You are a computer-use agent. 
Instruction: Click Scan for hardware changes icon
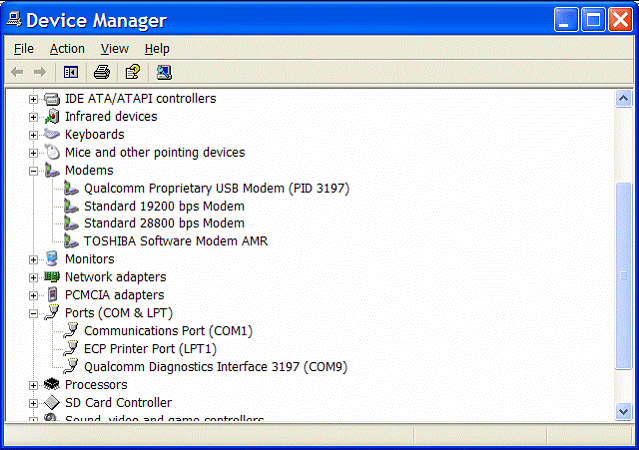point(164,72)
